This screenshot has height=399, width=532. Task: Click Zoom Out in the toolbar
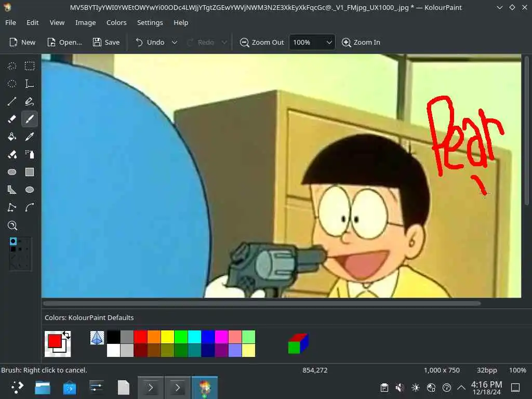[262, 43]
